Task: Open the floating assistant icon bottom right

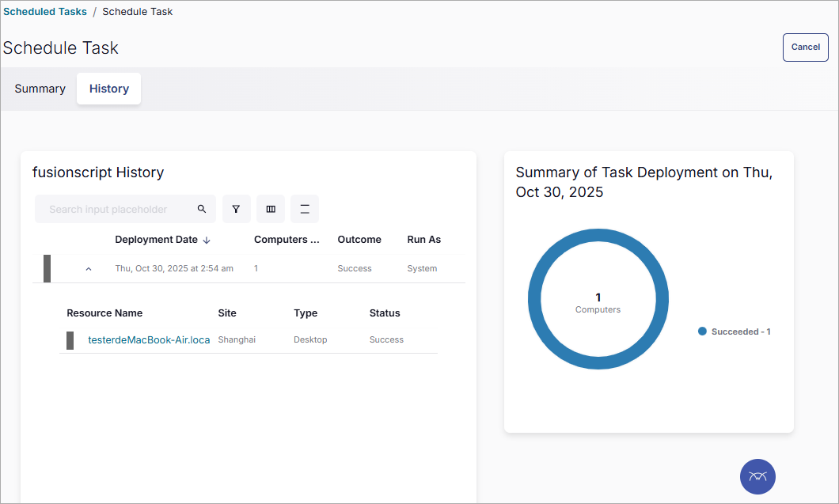Action: [757, 476]
